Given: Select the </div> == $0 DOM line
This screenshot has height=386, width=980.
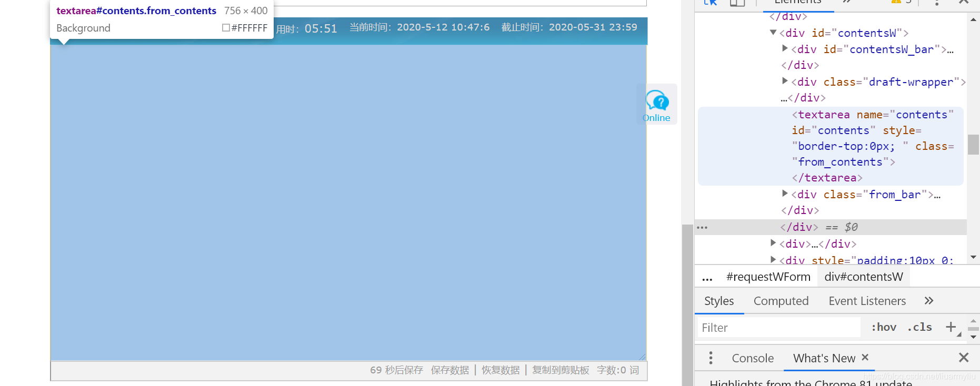Looking at the screenshot, I should point(831,227).
